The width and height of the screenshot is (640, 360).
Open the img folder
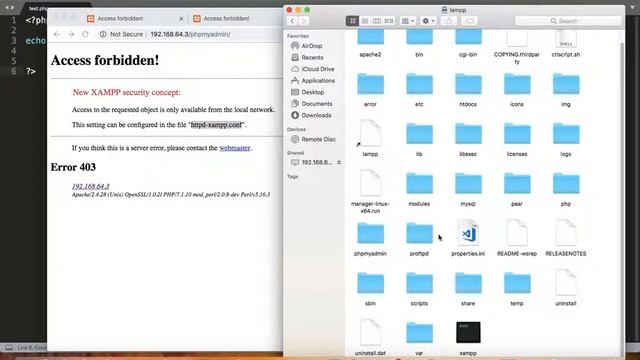566,84
